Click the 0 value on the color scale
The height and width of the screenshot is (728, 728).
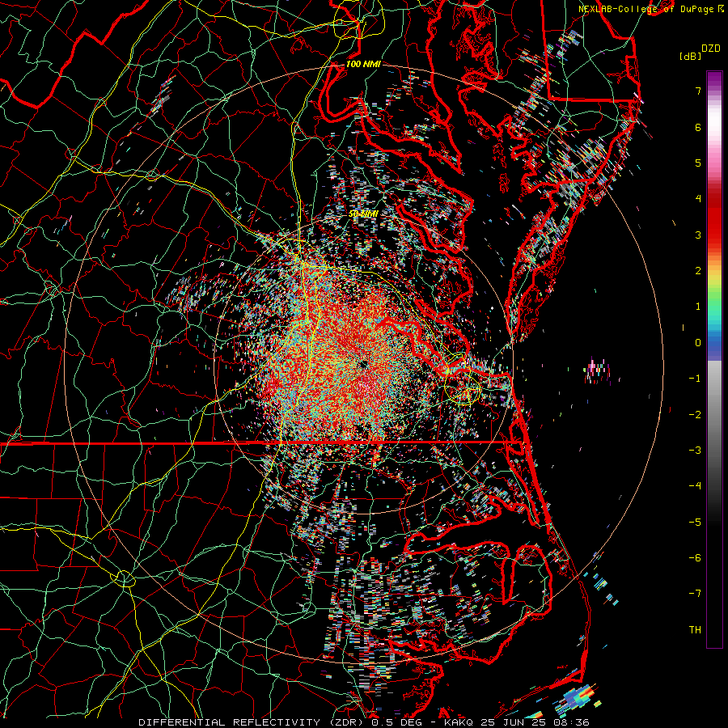pos(698,343)
